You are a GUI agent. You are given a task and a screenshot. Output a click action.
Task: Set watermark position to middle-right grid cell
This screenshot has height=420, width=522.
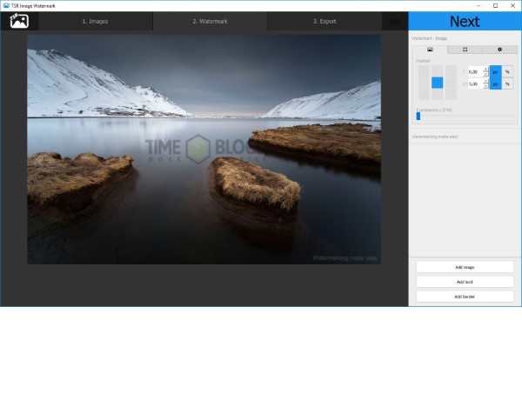pos(451,83)
